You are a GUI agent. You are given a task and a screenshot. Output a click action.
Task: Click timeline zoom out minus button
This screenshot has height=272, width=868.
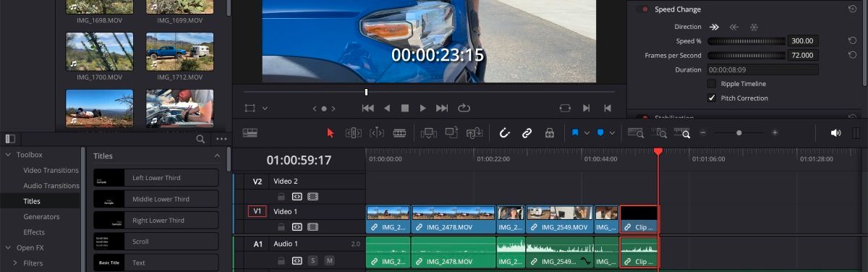point(702,133)
